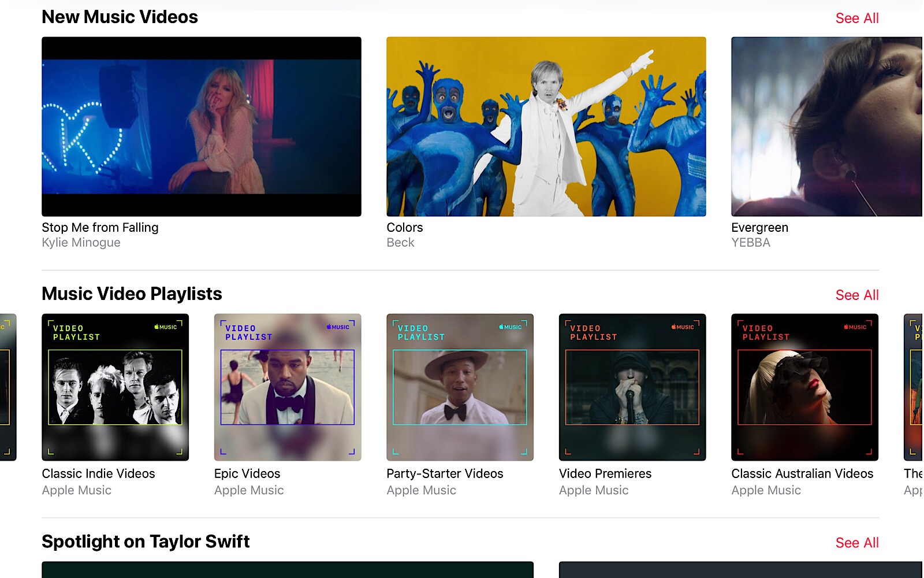Open the Party-Starter Videos playlist cover
This screenshot has height=578, width=924.
[x=460, y=387]
